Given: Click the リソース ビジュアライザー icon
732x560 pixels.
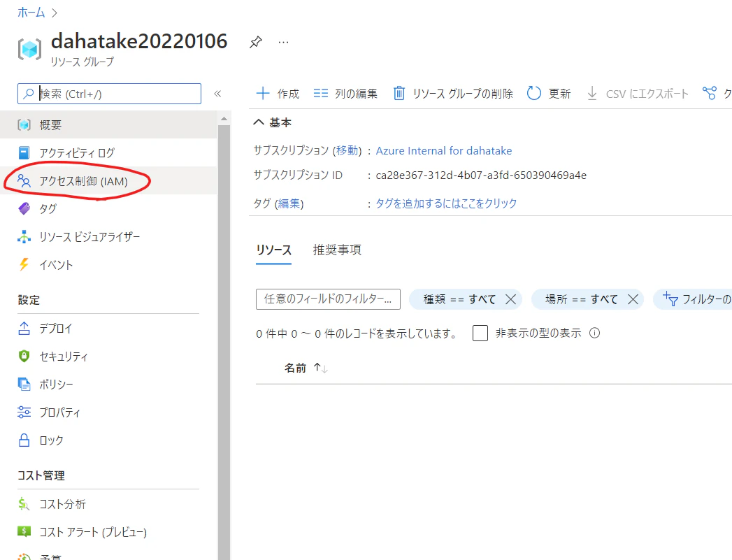Looking at the screenshot, I should pyautogui.click(x=24, y=236).
